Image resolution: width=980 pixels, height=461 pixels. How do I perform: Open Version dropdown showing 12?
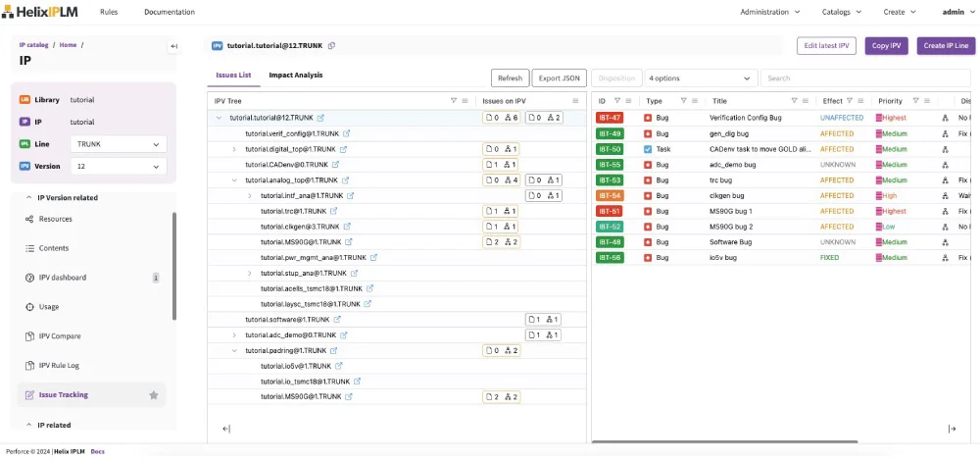[x=119, y=167]
